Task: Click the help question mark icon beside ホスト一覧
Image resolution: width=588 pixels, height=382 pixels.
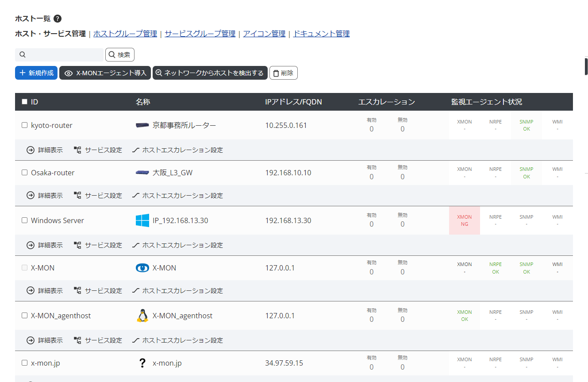Action: [x=58, y=19]
